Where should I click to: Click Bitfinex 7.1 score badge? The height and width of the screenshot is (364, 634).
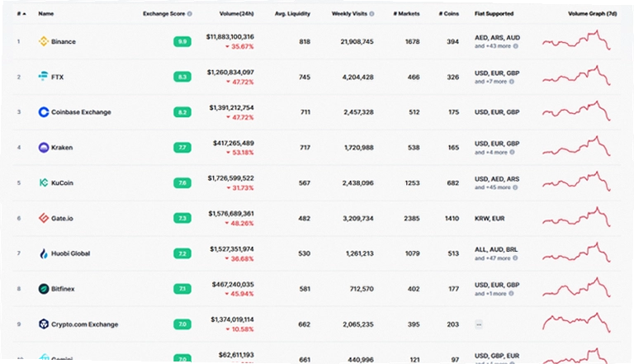click(182, 289)
